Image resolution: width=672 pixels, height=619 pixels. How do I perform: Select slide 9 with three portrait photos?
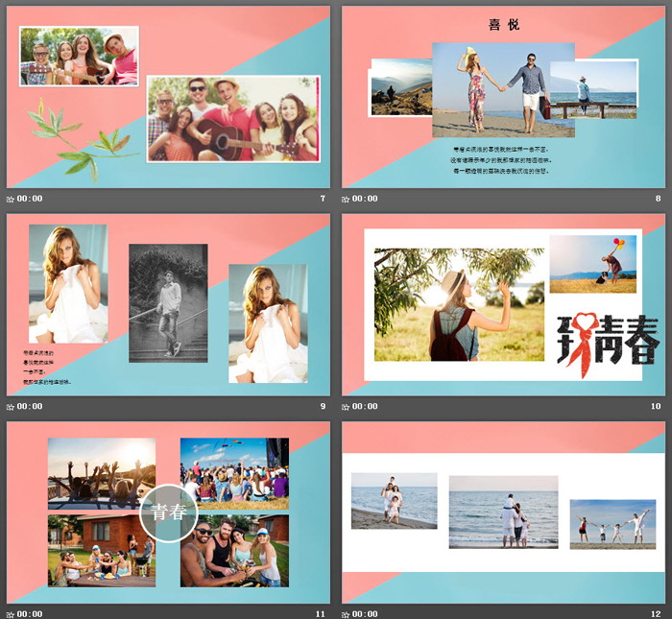tap(168, 304)
